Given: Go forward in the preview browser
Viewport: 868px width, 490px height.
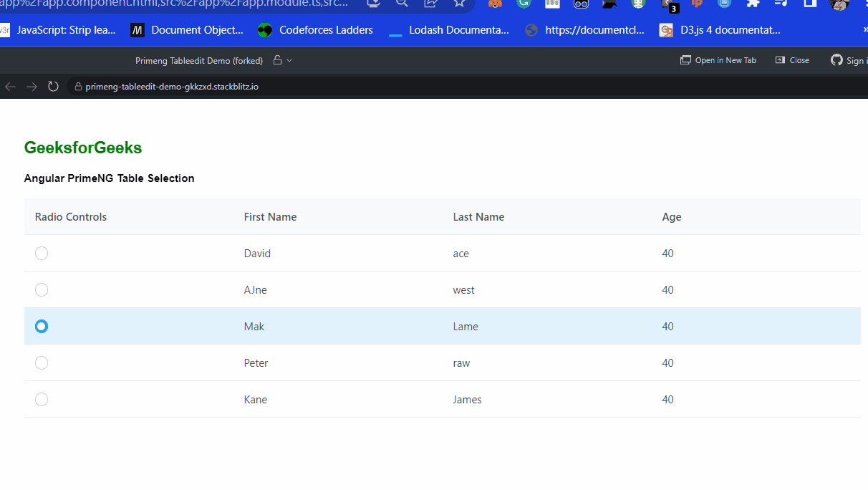Looking at the screenshot, I should tap(32, 87).
